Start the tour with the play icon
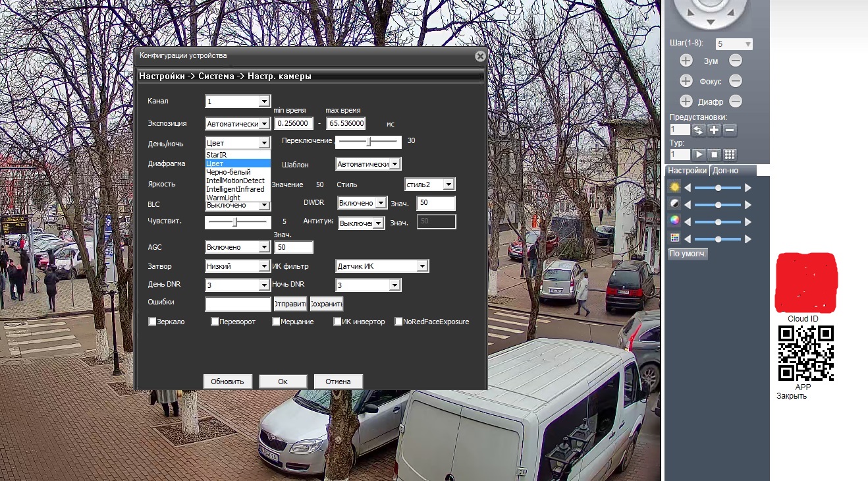This screenshot has height=481, width=868. 698,154
